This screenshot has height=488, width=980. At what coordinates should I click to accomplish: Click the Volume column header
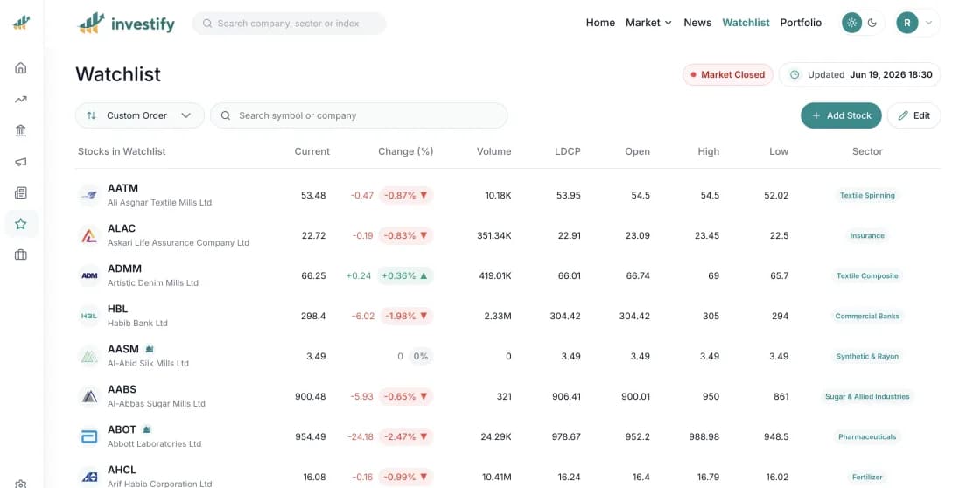[493, 151]
